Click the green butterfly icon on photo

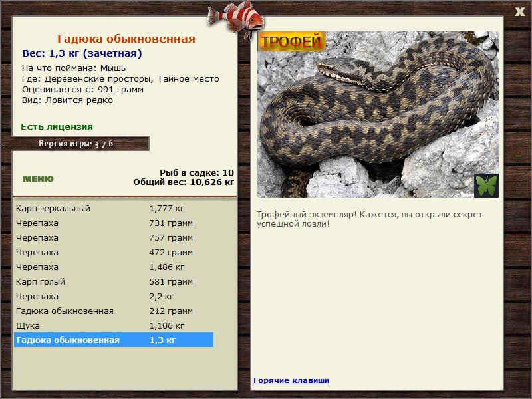pos(486,186)
